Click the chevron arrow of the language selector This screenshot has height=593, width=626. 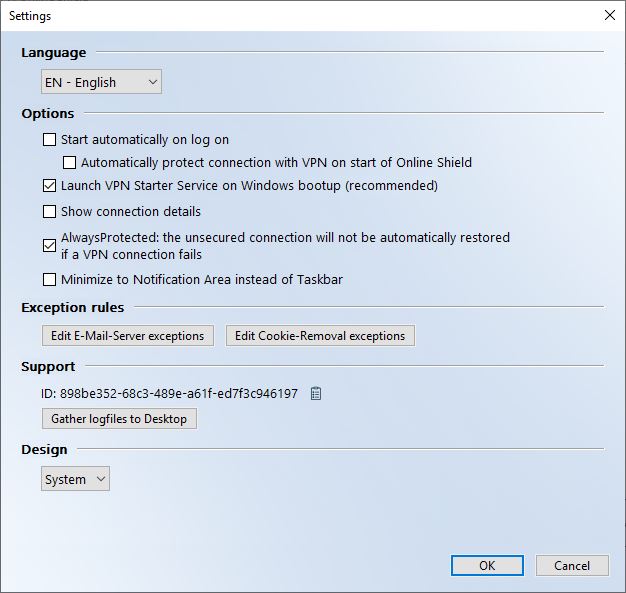point(153,82)
